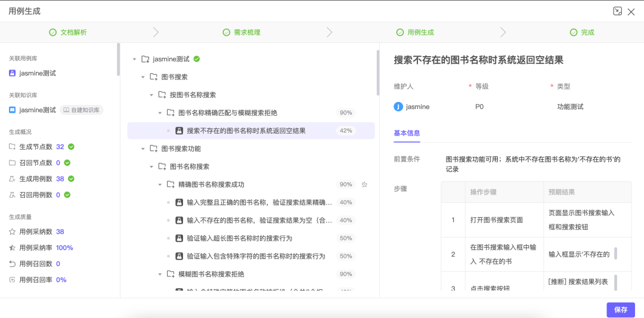Screen dimensions: 644x318
Task: Click folder icon of 图书名称精确匹配与模糊搜索拒绝
Action: pyautogui.click(x=171, y=113)
